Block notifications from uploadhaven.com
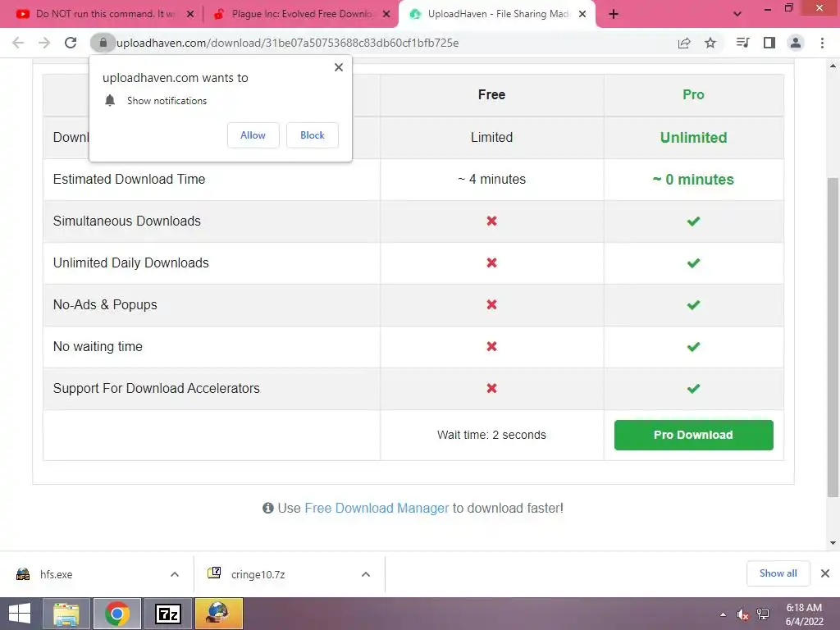 click(x=313, y=135)
